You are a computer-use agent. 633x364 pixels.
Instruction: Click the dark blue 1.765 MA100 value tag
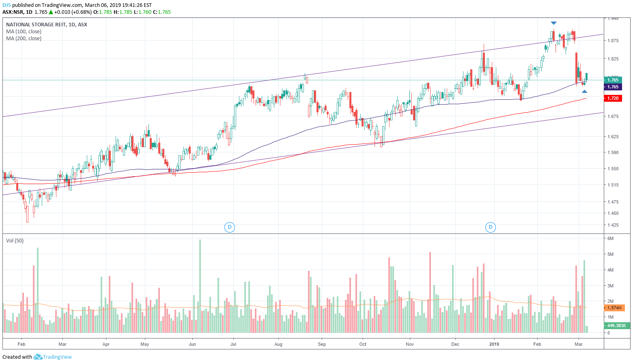tap(613, 87)
